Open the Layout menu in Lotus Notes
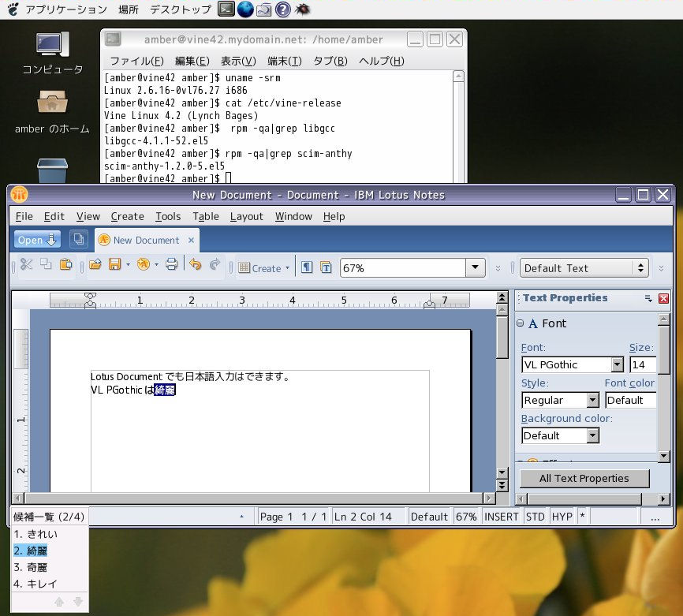Screen dimensions: 683x616 tap(247, 217)
